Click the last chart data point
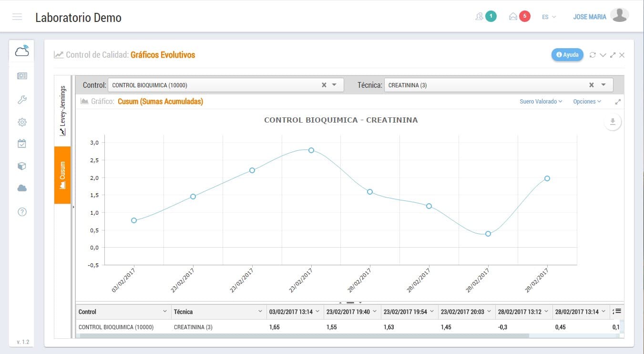The width and height of the screenshot is (644, 354). tap(547, 178)
